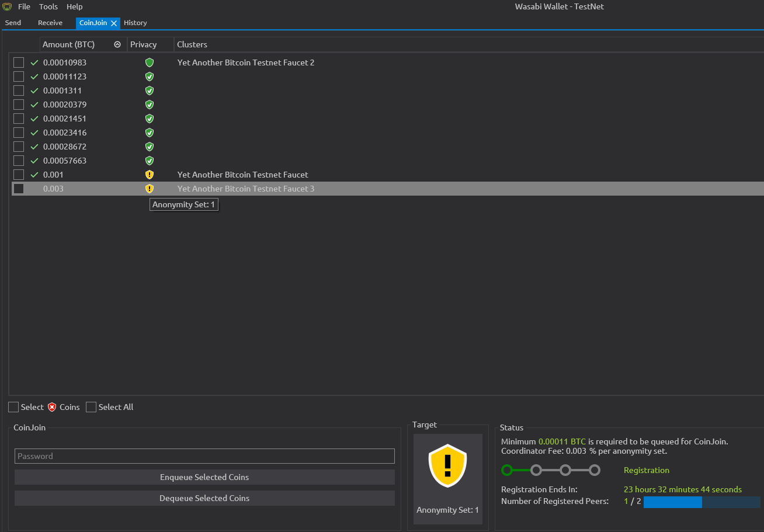
Task: Click the green Registration status label
Action: pyautogui.click(x=647, y=470)
